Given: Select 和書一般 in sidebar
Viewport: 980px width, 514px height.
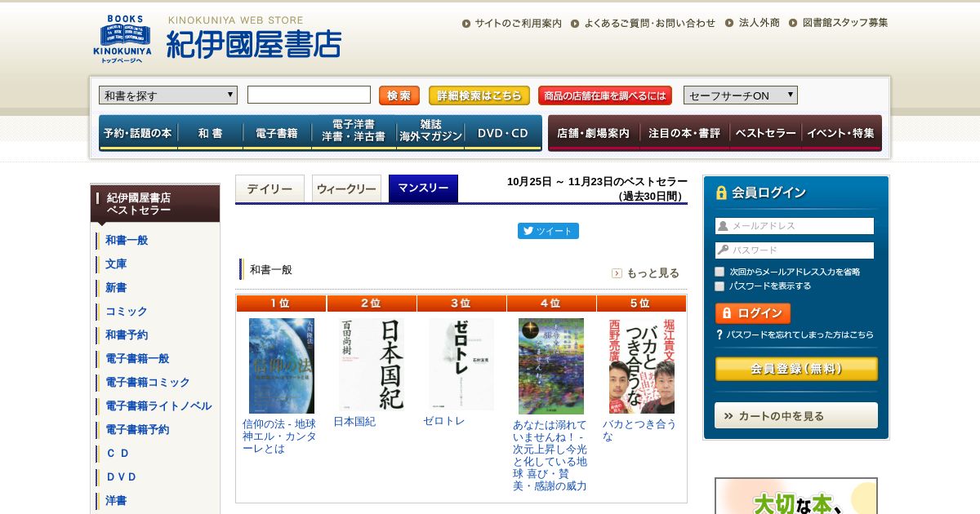Looking at the screenshot, I should pos(127,240).
